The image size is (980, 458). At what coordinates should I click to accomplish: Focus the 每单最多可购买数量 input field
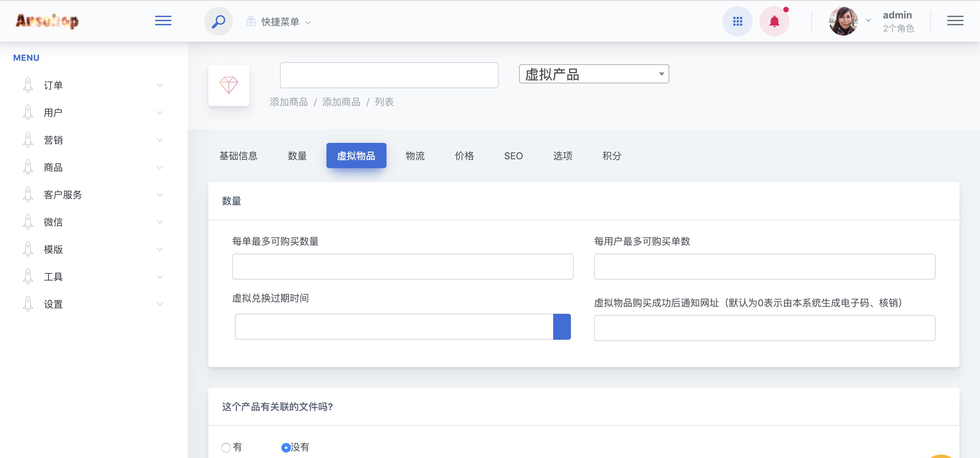coord(403,267)
